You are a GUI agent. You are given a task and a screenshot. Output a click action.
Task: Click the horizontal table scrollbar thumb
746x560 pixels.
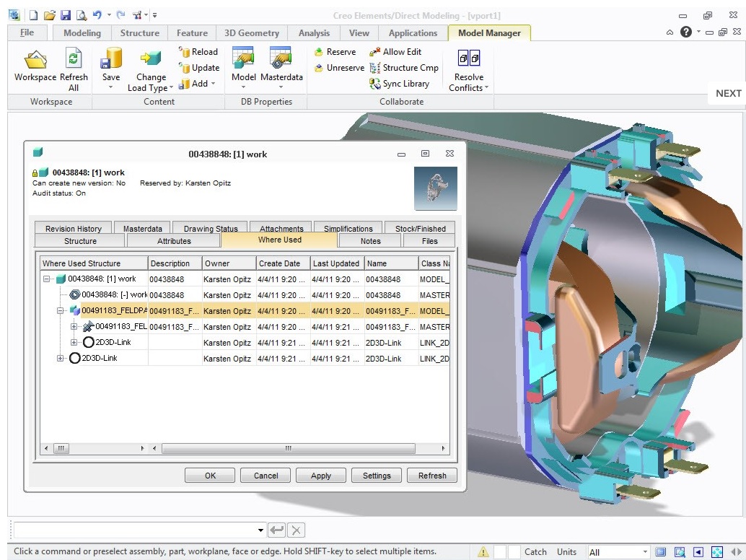point(289,448)
